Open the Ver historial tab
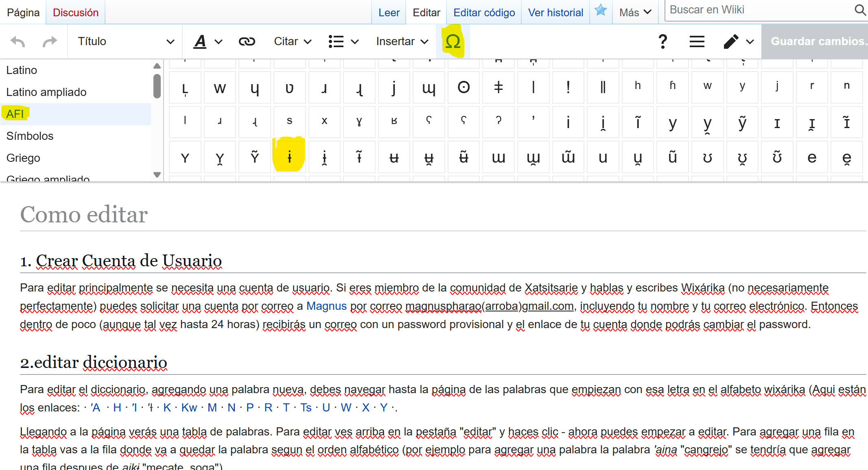This screenshot has height=470, width=868. [x=555, y=13]
